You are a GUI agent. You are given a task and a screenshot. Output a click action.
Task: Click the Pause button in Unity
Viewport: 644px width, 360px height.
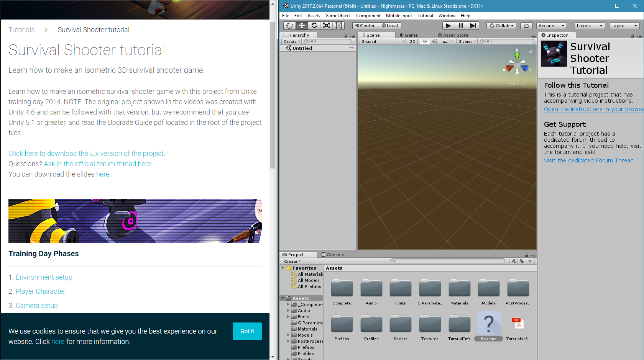click(461, 26)
